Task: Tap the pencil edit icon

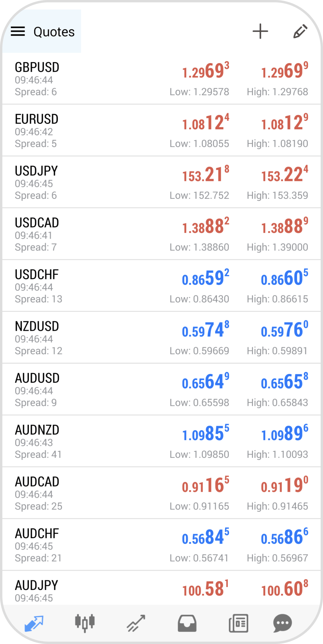Action: 300,31
